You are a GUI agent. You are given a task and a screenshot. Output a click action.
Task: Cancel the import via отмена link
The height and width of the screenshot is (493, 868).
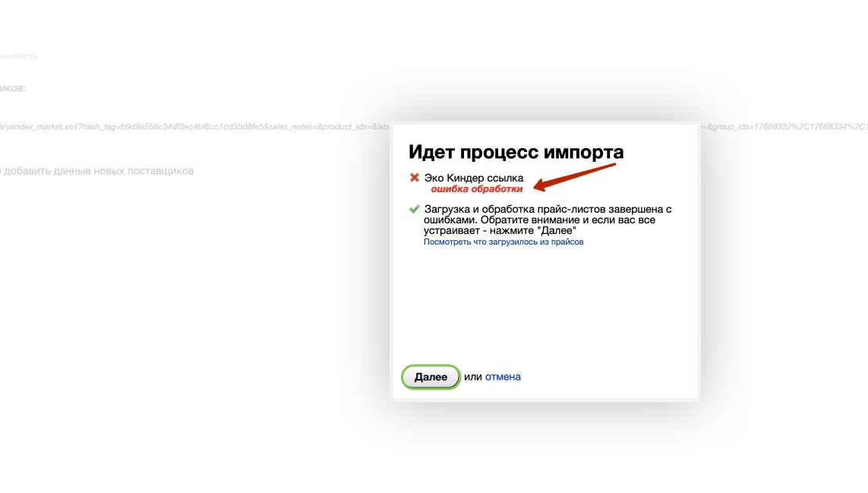click(503, 377)
